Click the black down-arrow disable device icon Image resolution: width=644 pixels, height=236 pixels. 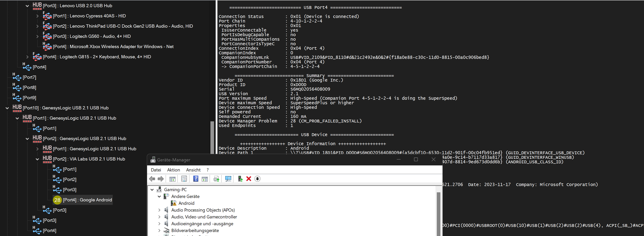[x=257, y=179]
